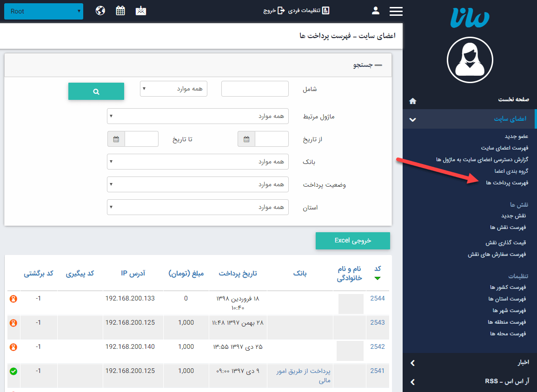Click the globe icon in the top toolbar
Viewport: 537px width, 392px height.
100,10
